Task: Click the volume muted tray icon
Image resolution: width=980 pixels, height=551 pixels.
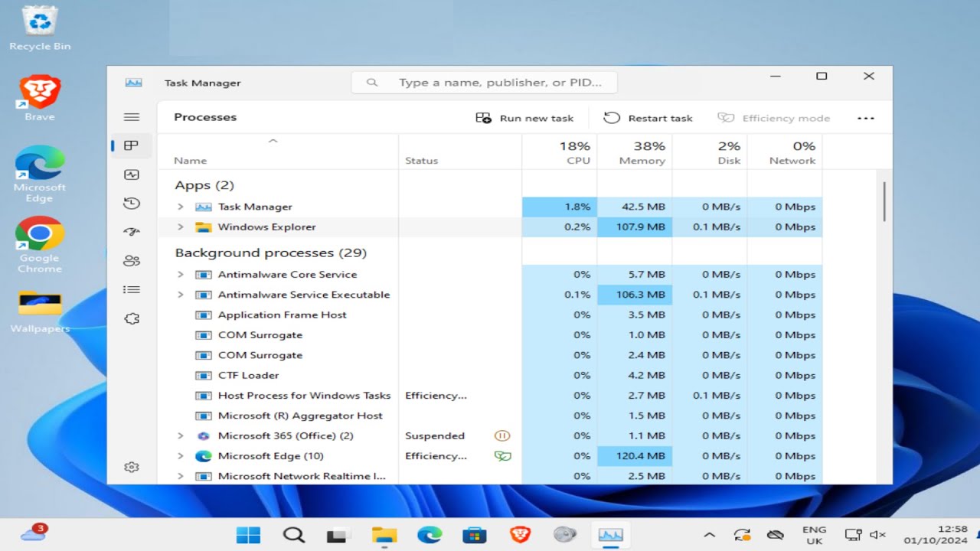Action: (878, 535)
